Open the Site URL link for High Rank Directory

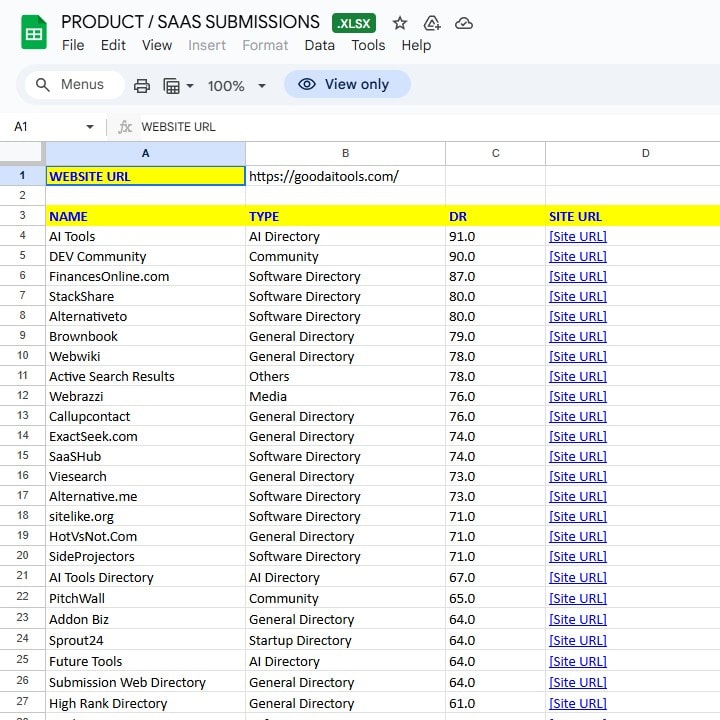[x=578, y=703]
